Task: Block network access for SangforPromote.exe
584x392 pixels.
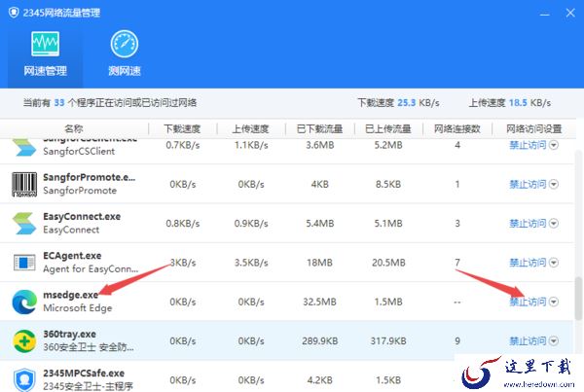Action: (x=528, y=184)
